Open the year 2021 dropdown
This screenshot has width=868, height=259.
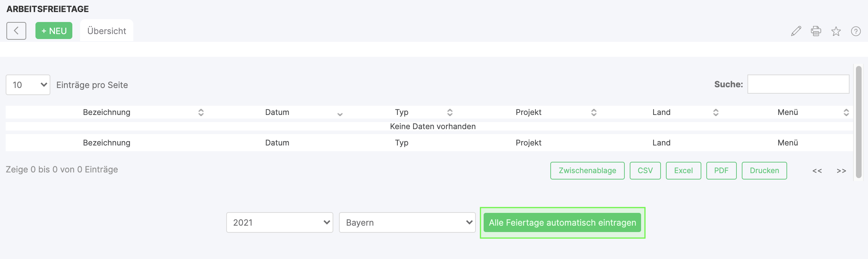tap(280, 222)
